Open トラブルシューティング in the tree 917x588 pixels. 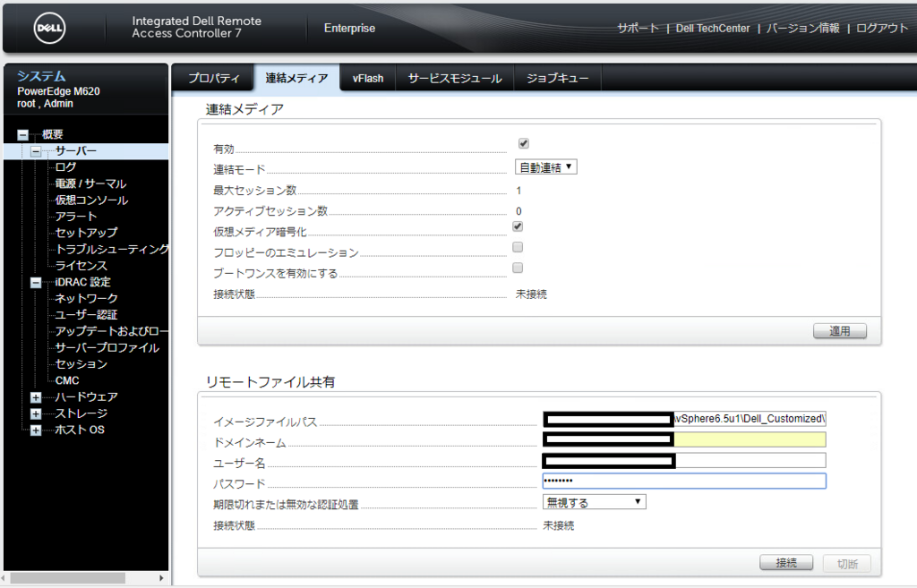(112, 249)
